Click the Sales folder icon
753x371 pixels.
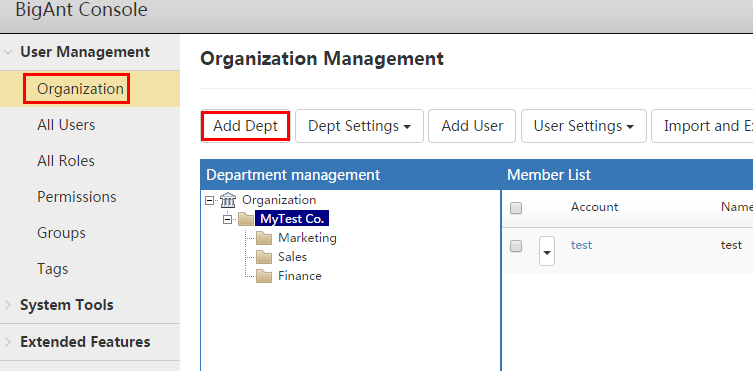pyautogui.click(x=264, y=257)
